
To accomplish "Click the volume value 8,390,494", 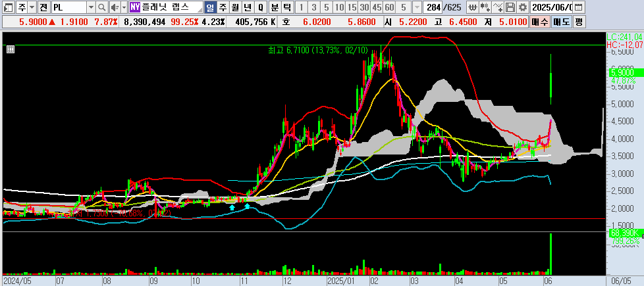I will click(146, 22).
